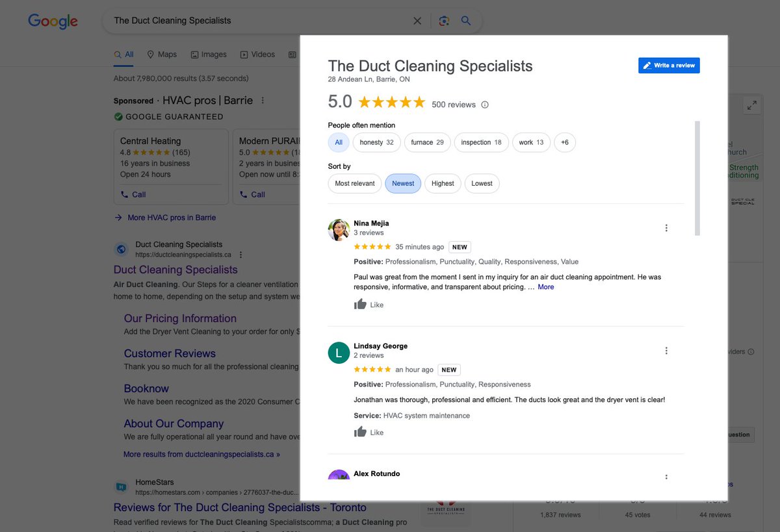Open the About Our Company sitelink

point(174,424)
